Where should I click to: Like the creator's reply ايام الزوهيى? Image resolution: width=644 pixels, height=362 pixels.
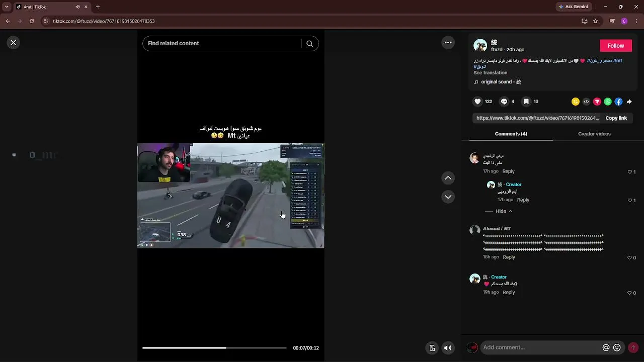(x=629, y=200)
